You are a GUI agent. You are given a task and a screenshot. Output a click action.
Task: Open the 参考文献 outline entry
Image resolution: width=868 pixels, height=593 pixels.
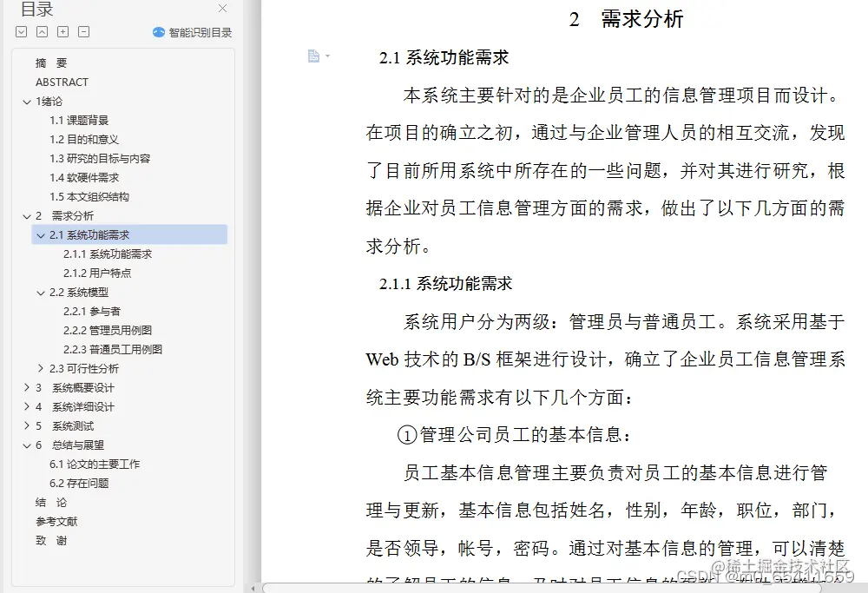pos(55,521)
